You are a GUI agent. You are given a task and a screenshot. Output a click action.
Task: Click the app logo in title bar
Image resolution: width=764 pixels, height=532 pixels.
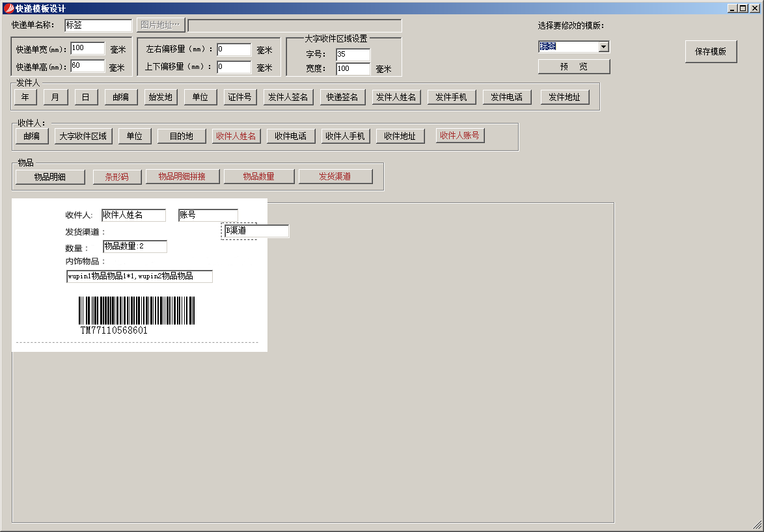8,8
